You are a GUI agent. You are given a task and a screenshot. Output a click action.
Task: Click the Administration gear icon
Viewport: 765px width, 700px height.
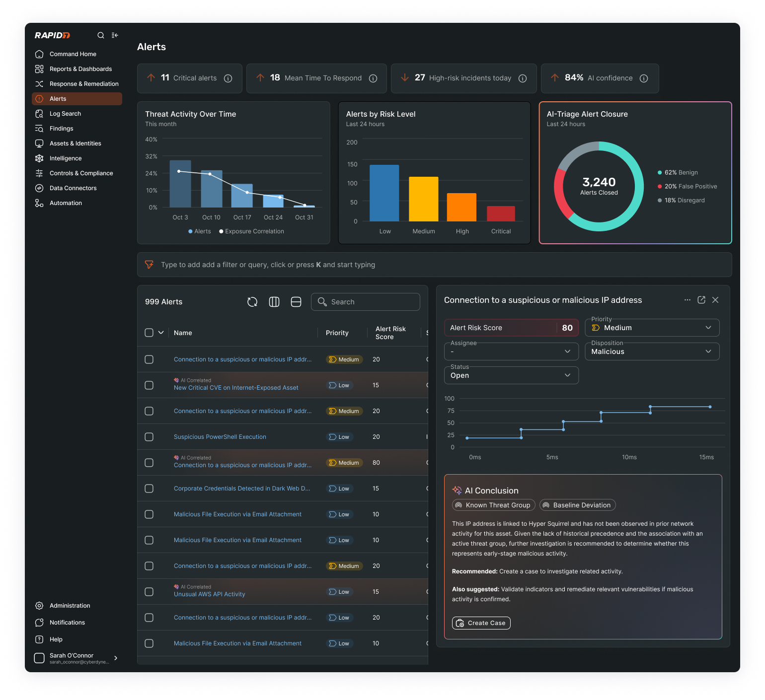click(39, 606)
